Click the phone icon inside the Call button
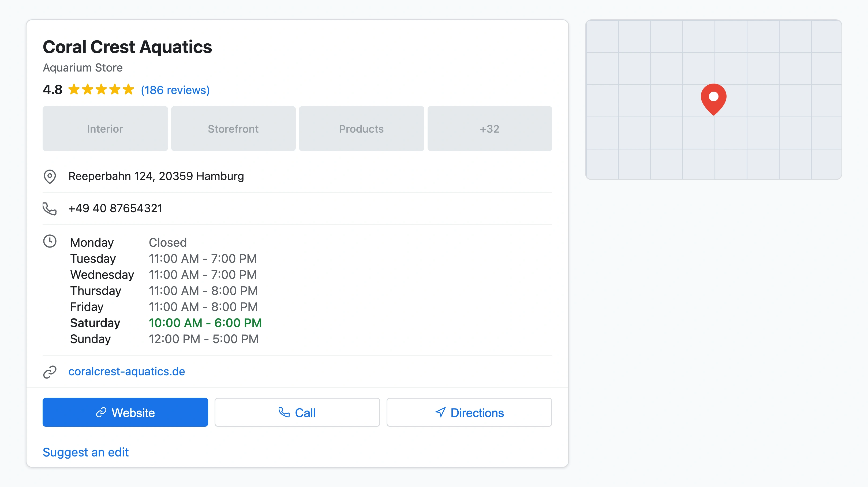The height and width of the screenshot is (487, 868). pyautogui.click(x=284, y=412)
